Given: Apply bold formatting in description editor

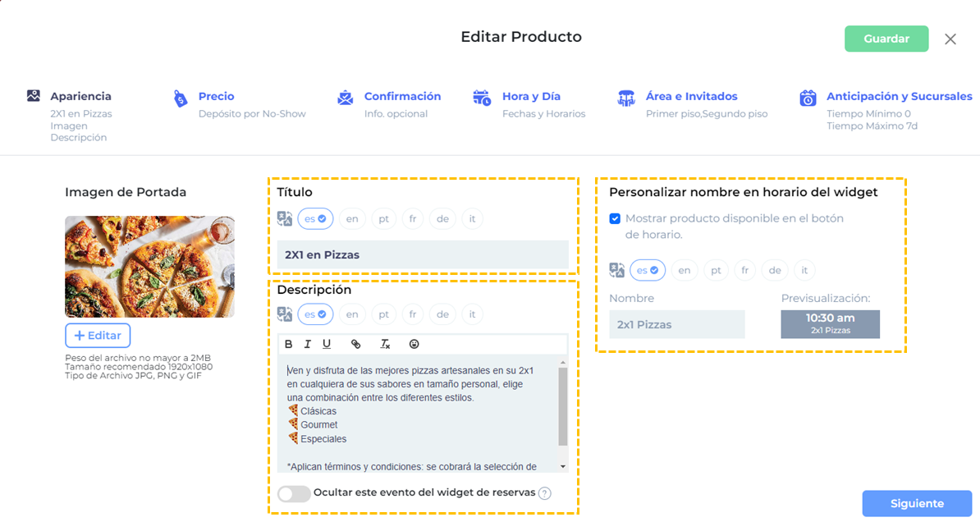Looking at the screenshot, I should point(288,344).
